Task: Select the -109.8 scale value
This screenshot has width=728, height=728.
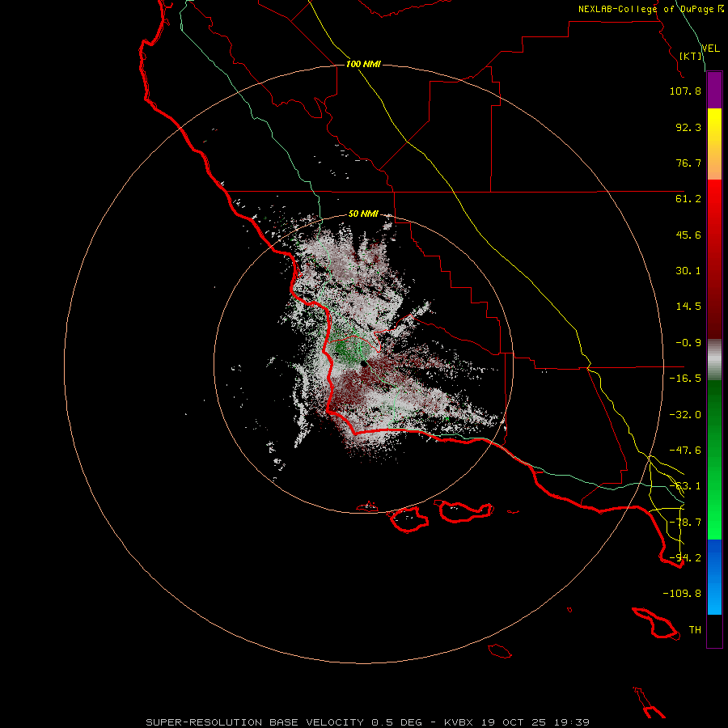Action: click(682, 594)
